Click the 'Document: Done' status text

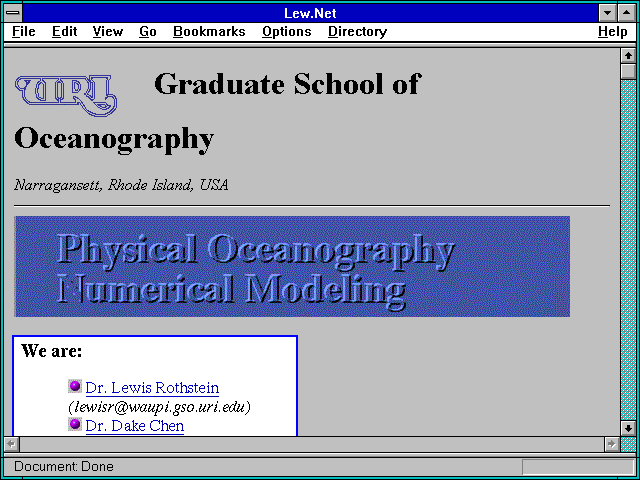pos(64,466)
